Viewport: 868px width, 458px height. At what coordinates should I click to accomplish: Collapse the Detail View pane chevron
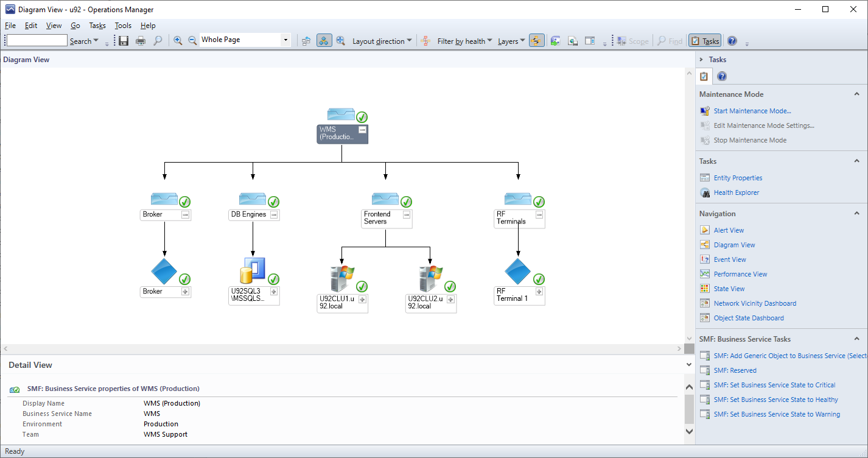[689, 365]
